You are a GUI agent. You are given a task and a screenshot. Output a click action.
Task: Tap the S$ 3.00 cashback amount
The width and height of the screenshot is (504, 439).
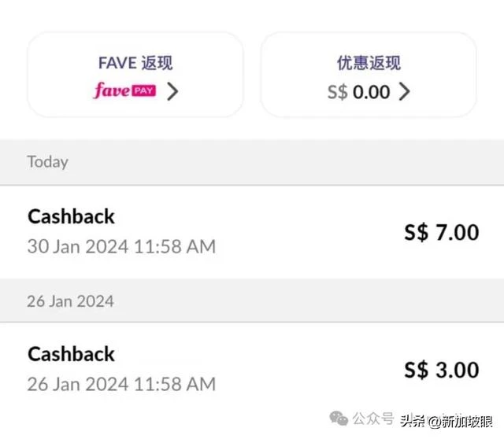click(442, 370)
